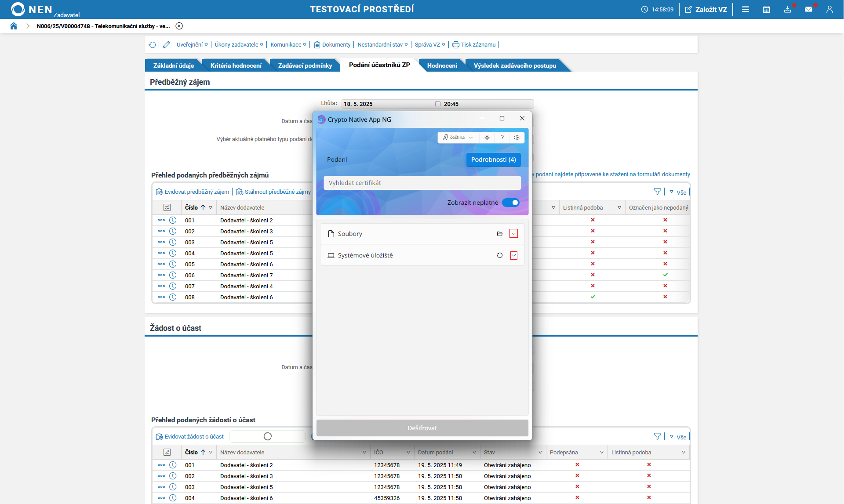Click the Vyhledat certifikát search field
Image resolution: width=844 pixels, height=504 pixels.
(422, 183)
